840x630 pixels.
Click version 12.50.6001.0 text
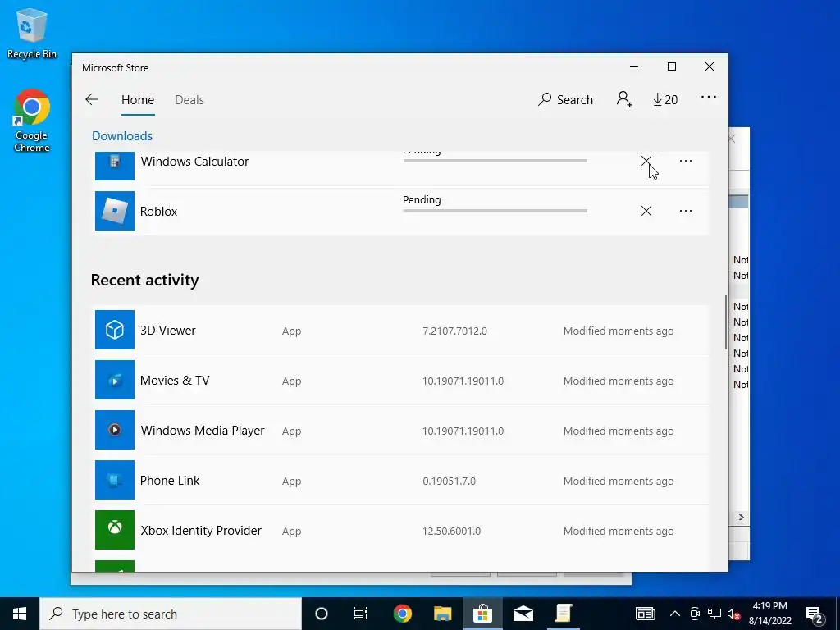tap(452, 532)
